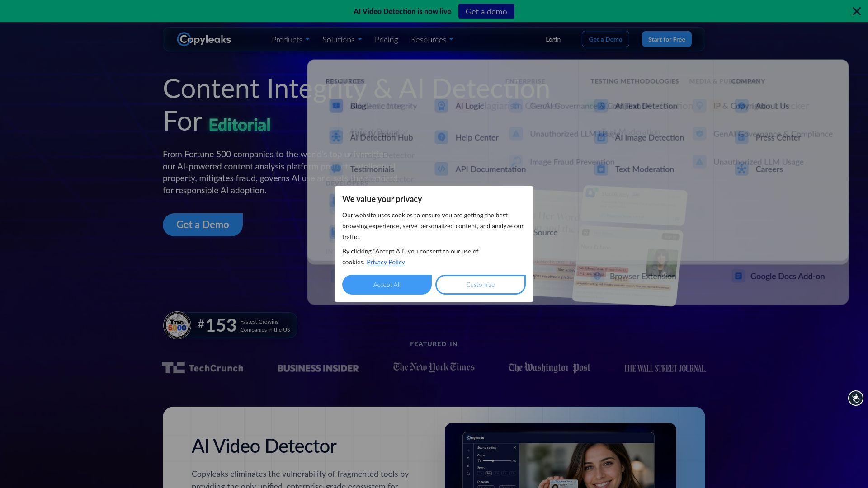
Task: Click Get a Demo in the navigation bar
Action: [x=605, y=39]
